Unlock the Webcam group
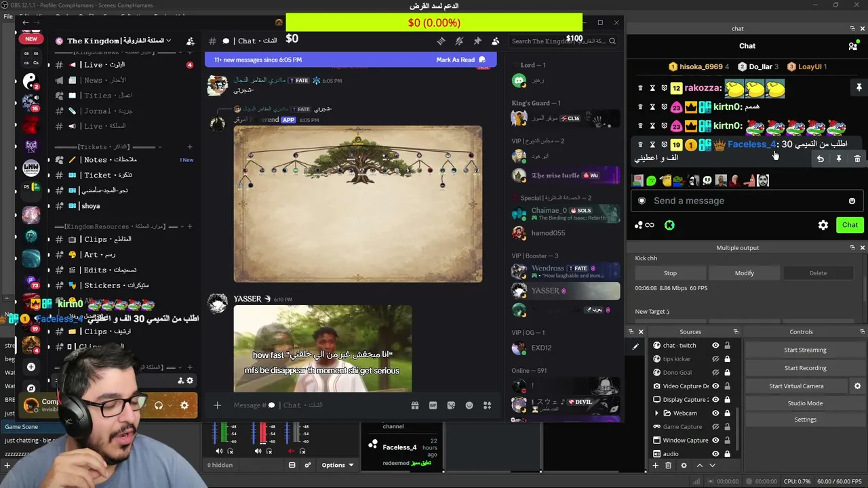Screen dimensions: 868x488 pyautogui.click(x=727, y=413)
